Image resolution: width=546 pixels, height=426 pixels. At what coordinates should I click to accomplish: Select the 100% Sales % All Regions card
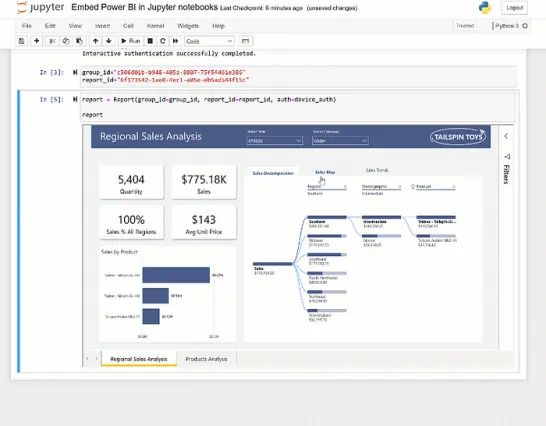(x=131, y=223)
